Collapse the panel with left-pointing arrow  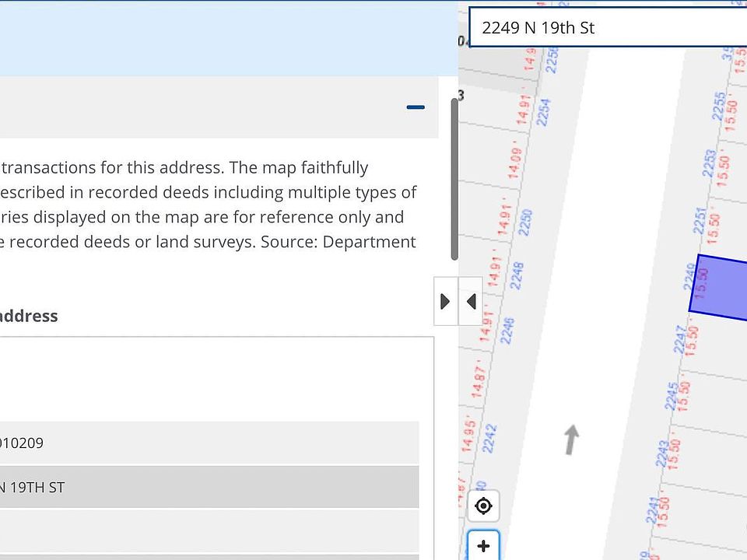(x=472, y=302)
